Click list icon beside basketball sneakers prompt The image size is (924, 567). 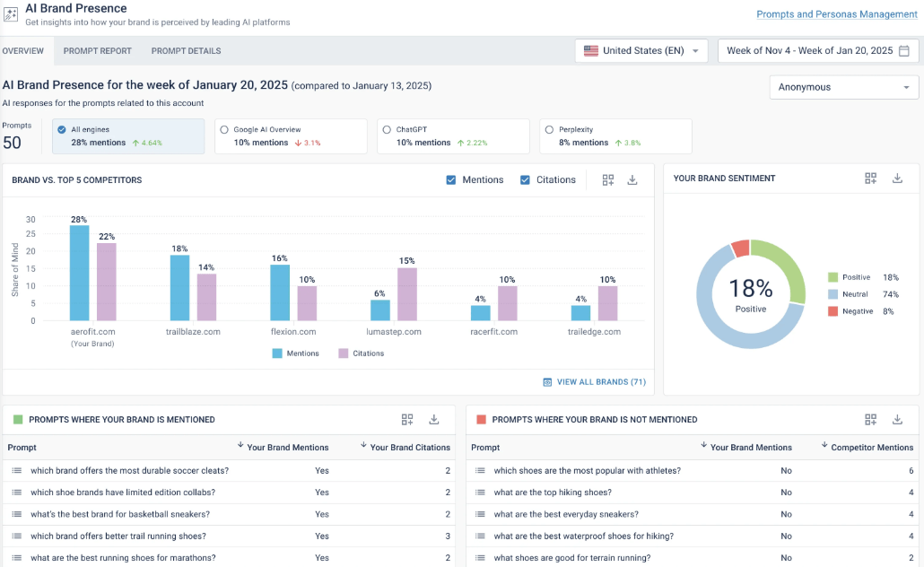[x=17, y=514]
